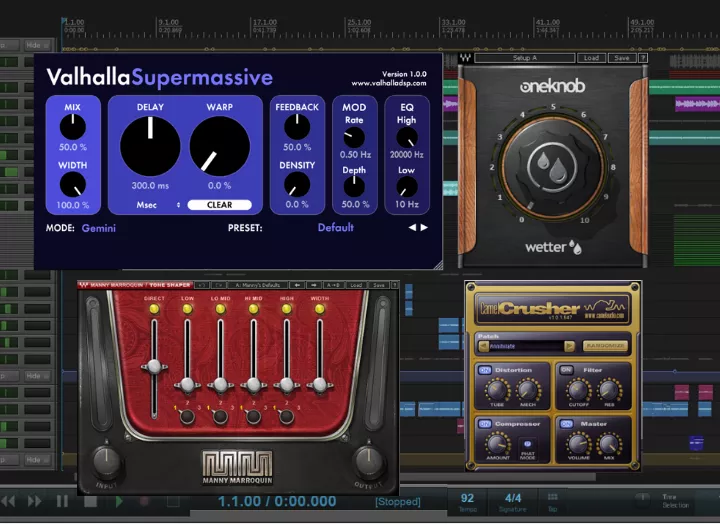
Task: Select the previous Valhalla preset arrow
Action: coord(412,227)
